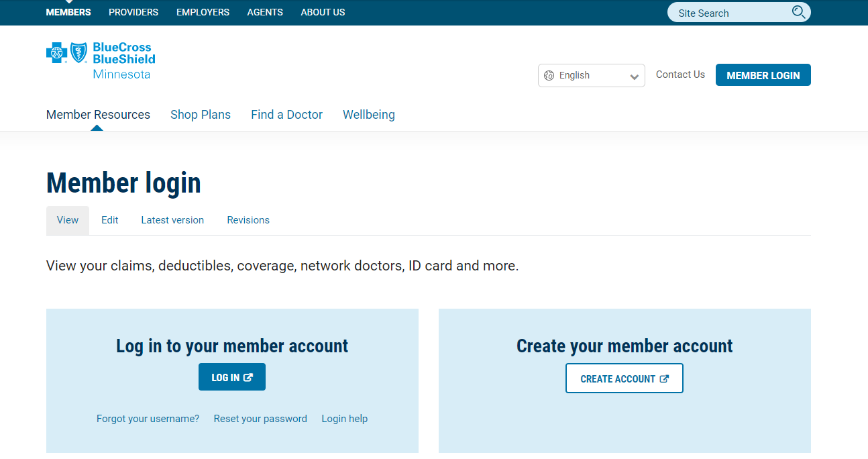Open the Employers top navigation item
This screenshot has height=459, width=868.
tap(203, 12)
